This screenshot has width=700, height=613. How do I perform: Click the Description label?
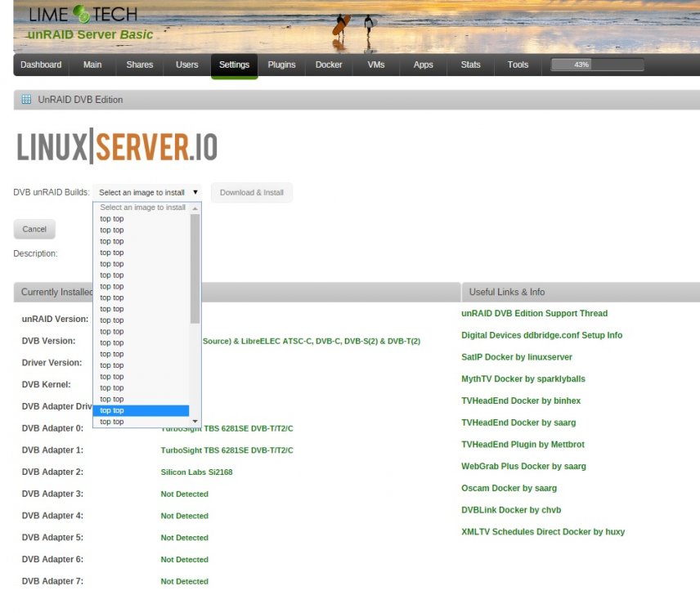pyautogui.click(x=35, y=253)
